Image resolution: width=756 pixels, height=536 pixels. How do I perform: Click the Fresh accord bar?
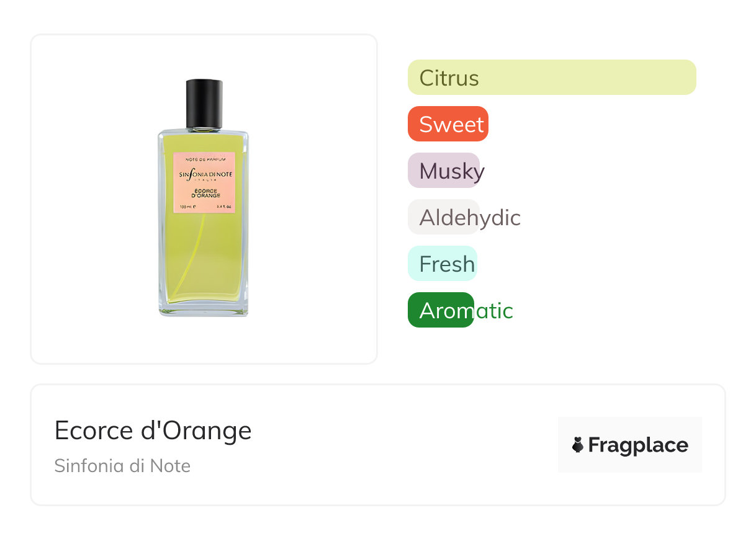[x=443, y=264]
